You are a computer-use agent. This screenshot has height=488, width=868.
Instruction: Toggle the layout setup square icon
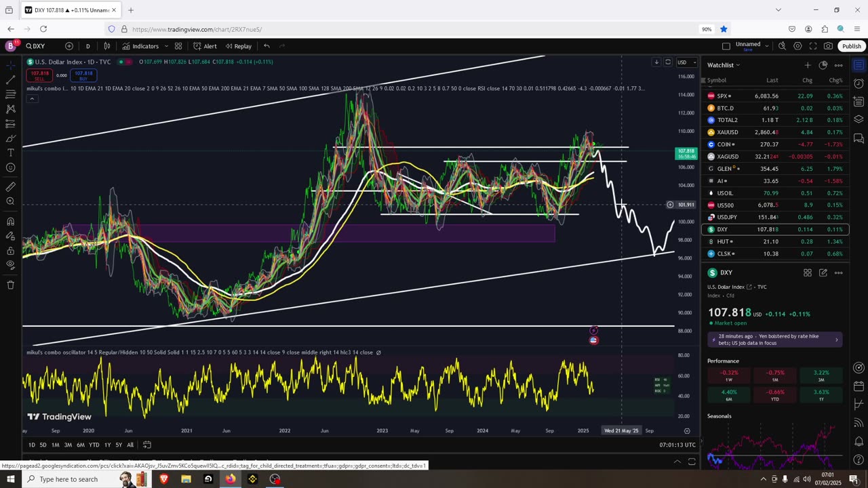726,46
